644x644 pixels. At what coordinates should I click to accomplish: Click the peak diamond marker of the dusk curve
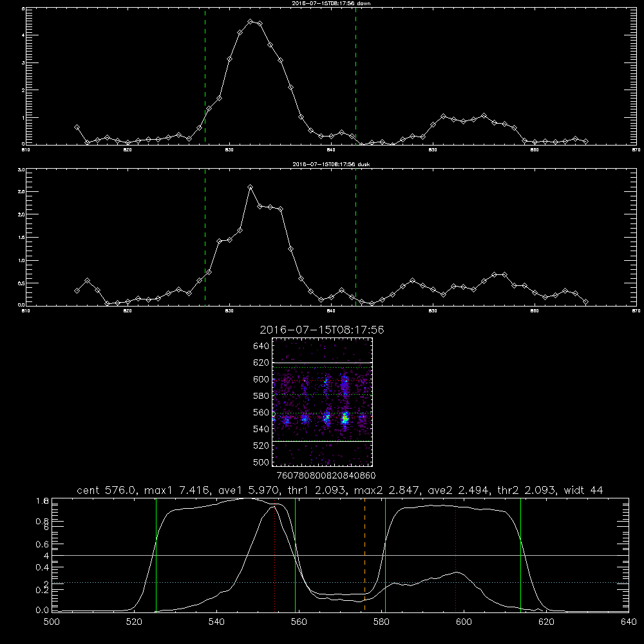click(250, 187)
